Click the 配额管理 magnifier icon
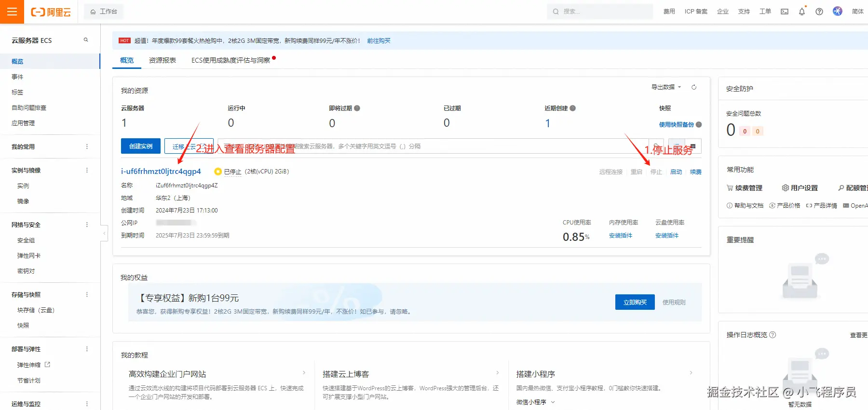Viewport: 868px width, 410px height. [x=841, y=188]
